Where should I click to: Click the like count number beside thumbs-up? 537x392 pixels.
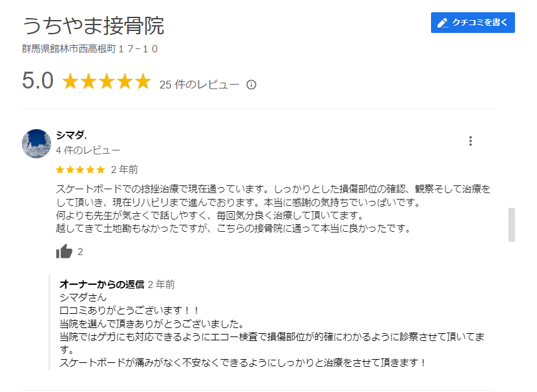click(80, 252)
